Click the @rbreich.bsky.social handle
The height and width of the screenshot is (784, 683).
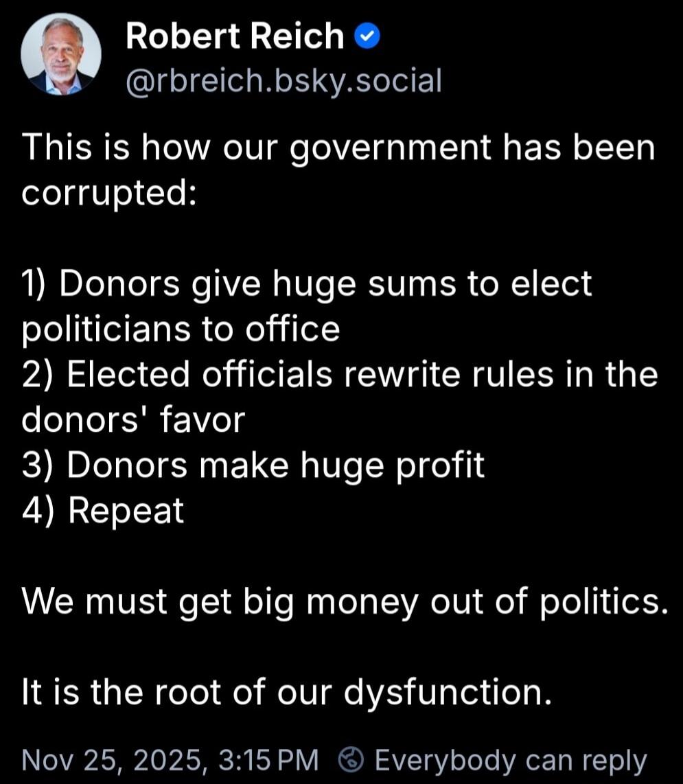pos(281,80)
